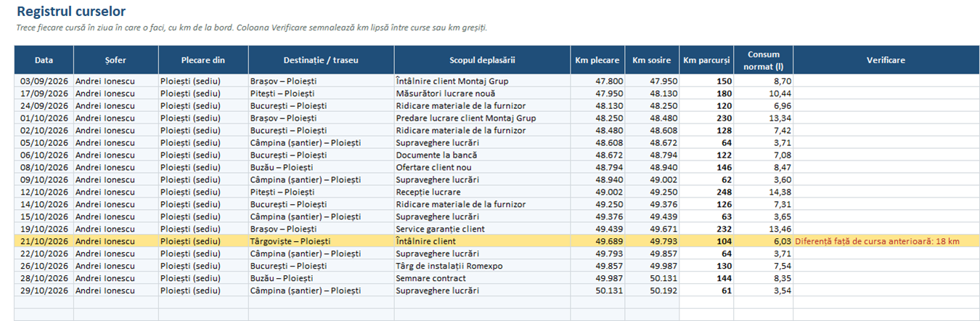980x321 pixels.
Task: Select the Șofer column header
Action: (x=115, y=60)
